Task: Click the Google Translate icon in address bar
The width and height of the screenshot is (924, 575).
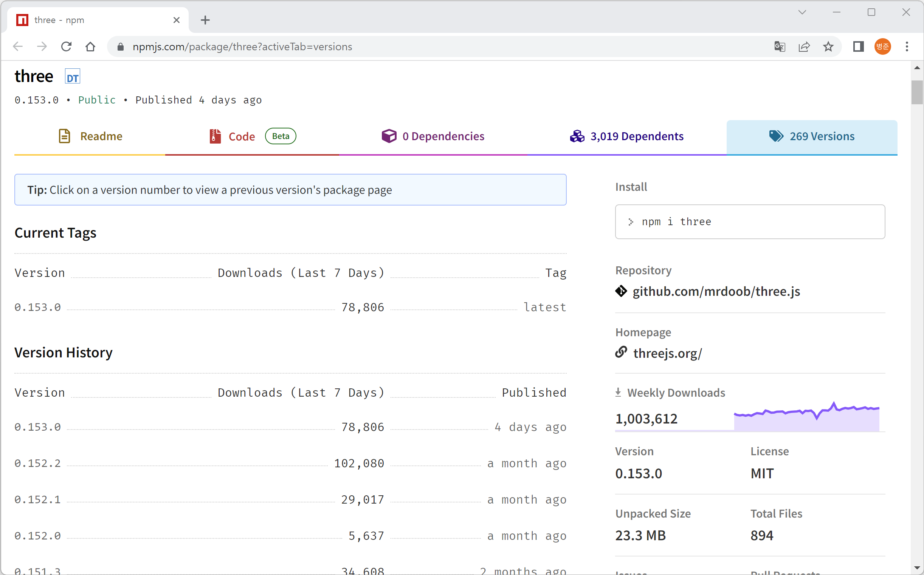Action: [x=780, y=47]
